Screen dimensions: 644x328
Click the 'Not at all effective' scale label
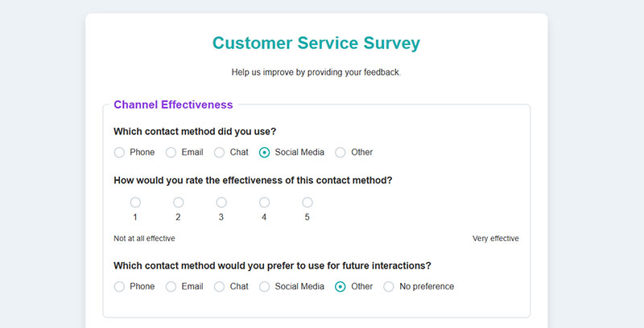(x=144, y=239)
